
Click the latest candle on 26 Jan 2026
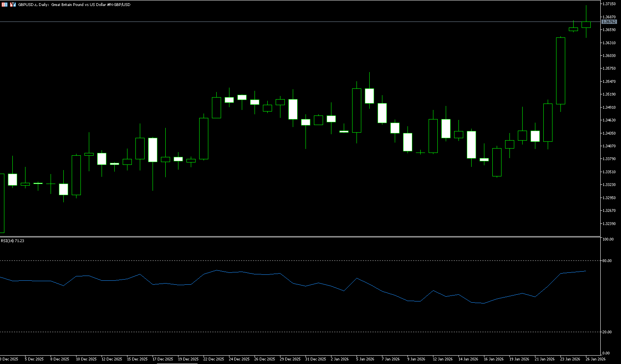(586, 25)
